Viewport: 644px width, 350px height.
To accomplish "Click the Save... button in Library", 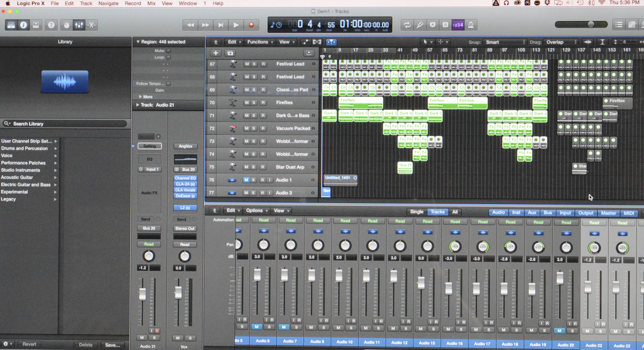I will point(112,345).
